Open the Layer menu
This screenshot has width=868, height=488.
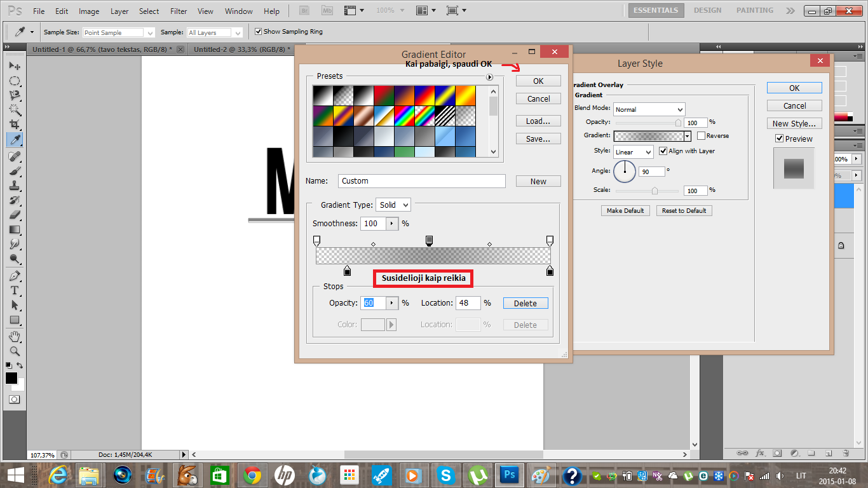coord(119,11)
